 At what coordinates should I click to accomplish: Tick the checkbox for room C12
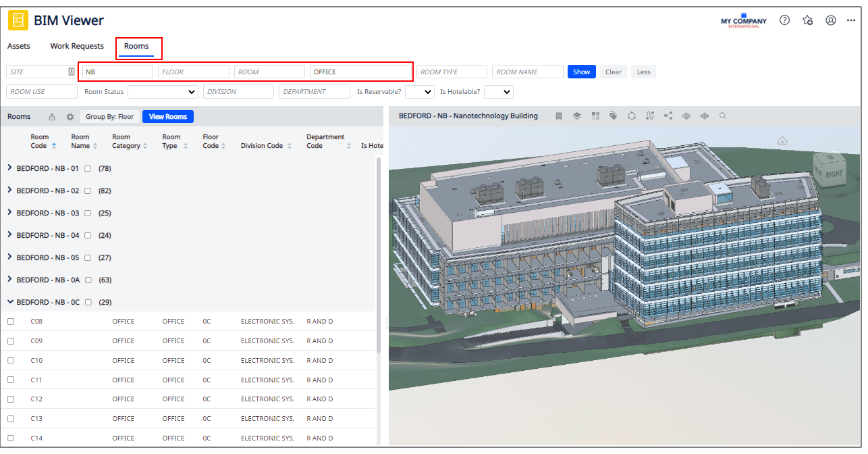click(11, 399)
